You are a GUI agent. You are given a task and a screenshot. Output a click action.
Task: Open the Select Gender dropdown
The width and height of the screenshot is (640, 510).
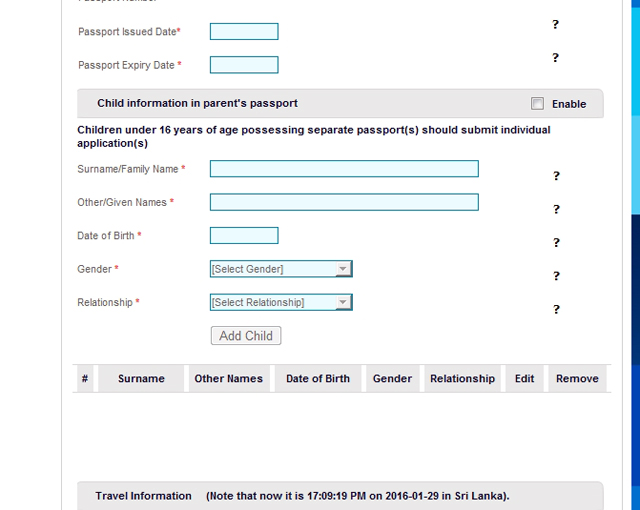(281, 269)
